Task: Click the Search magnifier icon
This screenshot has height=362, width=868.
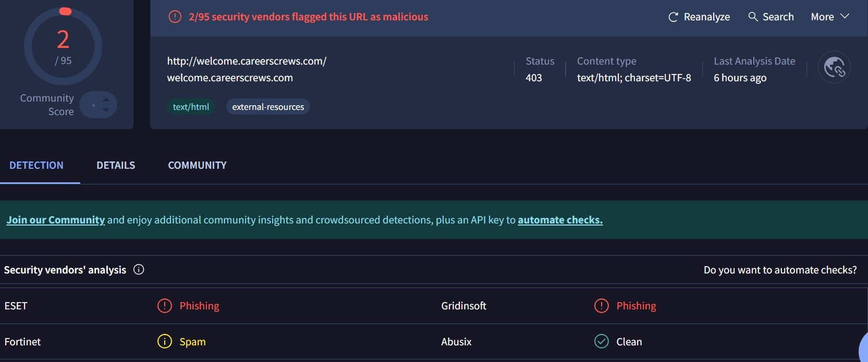Action: (753, 17)
